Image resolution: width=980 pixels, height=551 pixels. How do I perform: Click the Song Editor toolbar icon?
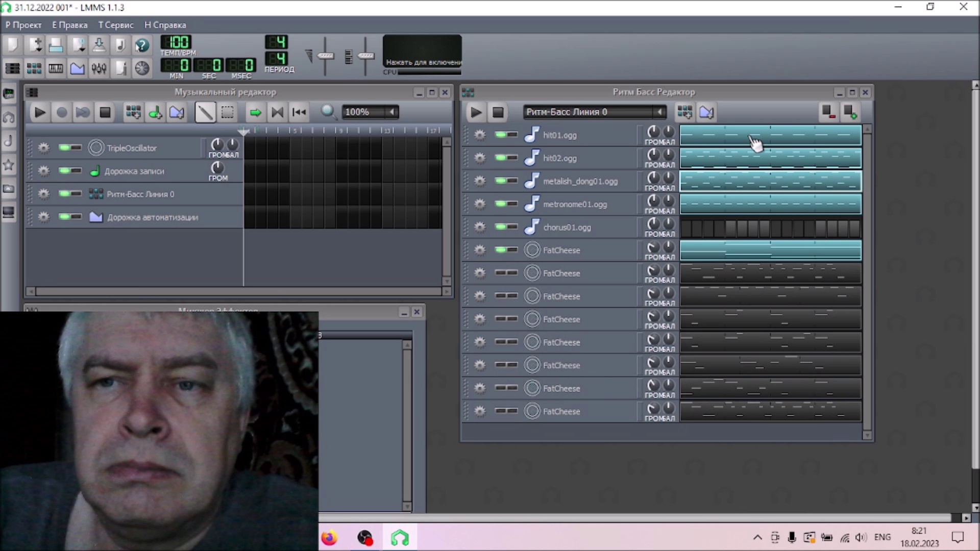(x=12, y=68)
